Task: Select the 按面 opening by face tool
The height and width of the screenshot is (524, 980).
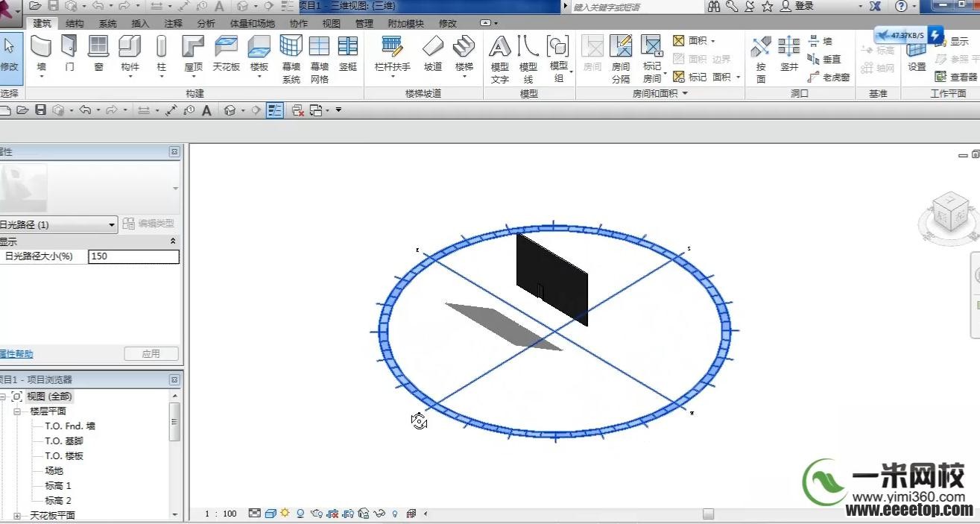Action: pyautogui.click(x=761, y=58)
